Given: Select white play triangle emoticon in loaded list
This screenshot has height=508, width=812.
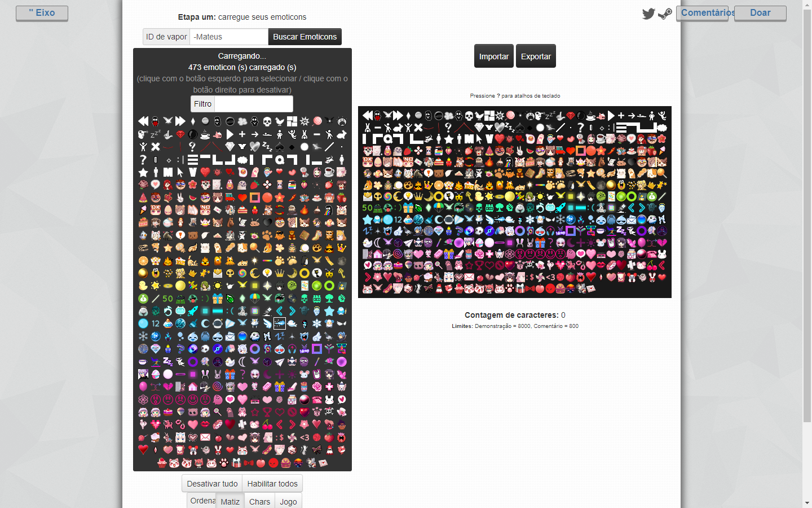Looking at the screenshot, I should coord(230,134).
